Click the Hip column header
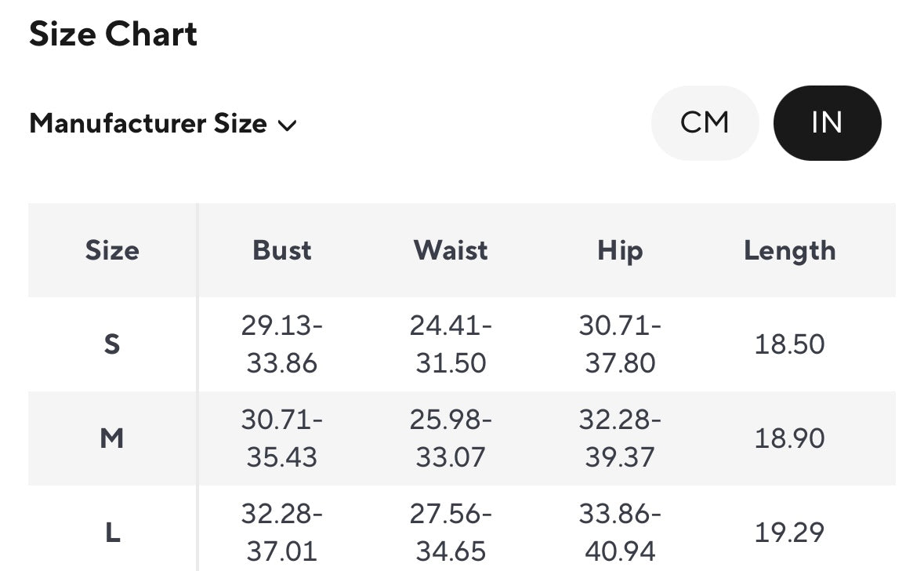 coord(620,251)
